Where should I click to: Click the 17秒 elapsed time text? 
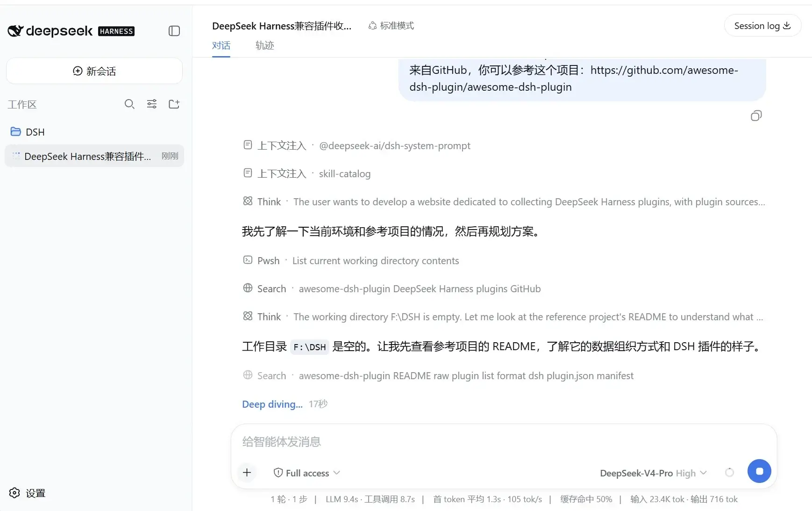(318, 404)
